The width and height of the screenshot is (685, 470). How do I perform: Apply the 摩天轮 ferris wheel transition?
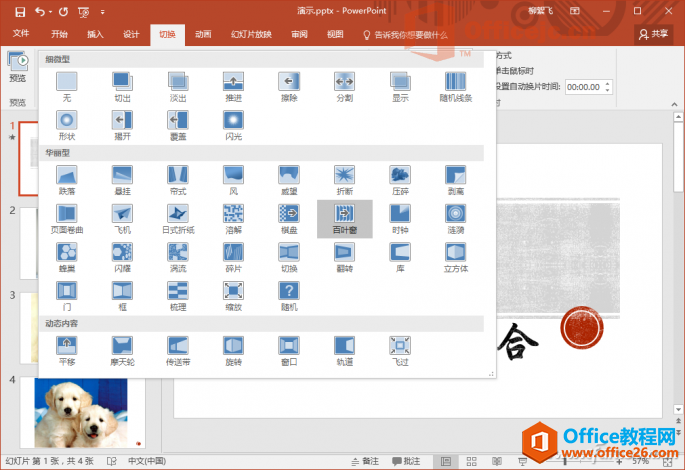point(122,351)
